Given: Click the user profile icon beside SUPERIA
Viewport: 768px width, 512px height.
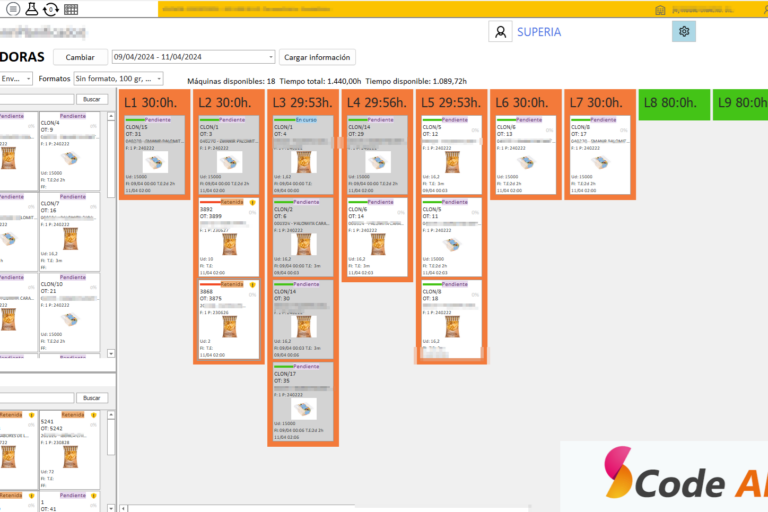Looking at the screenshot, I should [x=499, y=32].
